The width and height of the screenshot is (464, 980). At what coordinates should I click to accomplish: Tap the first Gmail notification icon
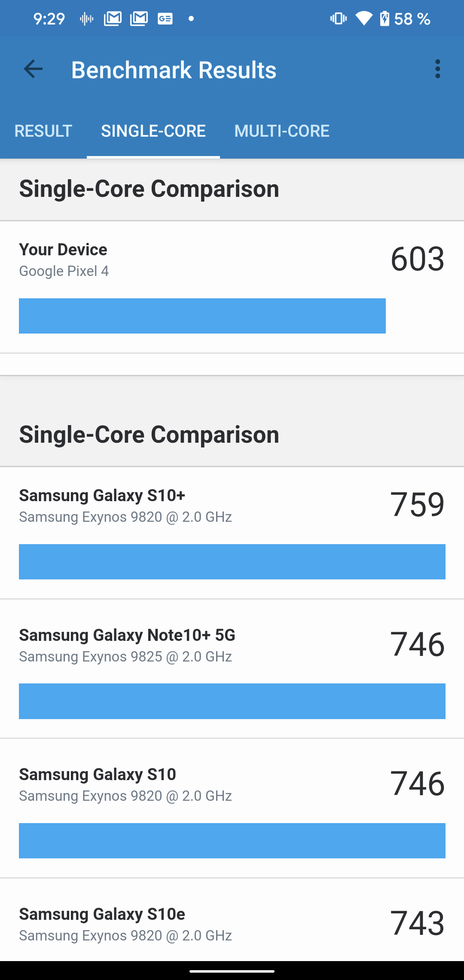(113, 18)
